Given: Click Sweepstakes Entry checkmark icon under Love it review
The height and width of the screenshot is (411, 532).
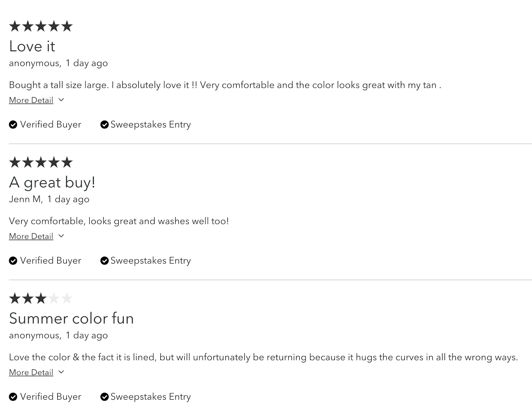Looking at the screenshot, I should tap(104, 124).
